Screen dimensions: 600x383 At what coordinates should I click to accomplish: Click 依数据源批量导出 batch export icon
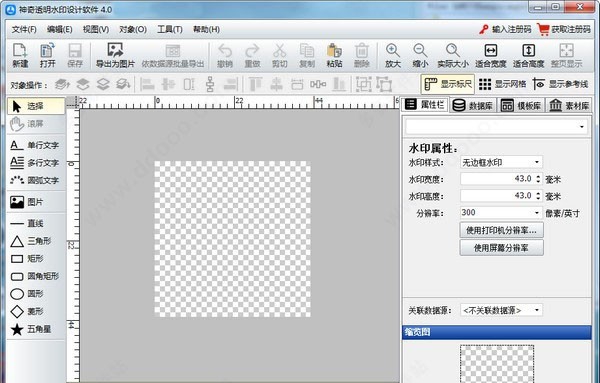(173, 56)
